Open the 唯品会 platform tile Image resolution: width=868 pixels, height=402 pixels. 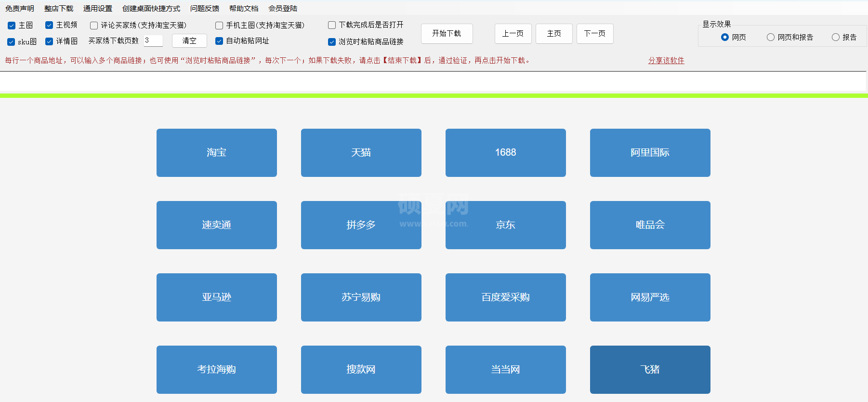point(650,225)
